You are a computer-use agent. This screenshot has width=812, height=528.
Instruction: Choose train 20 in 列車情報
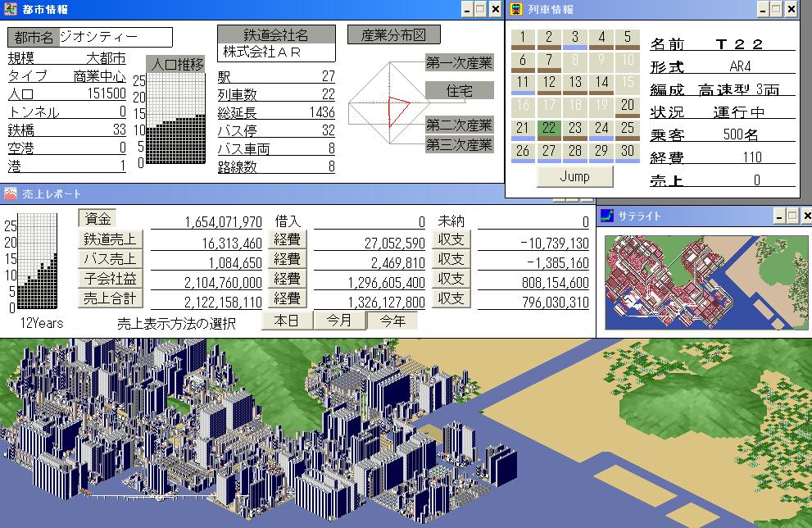627,107
